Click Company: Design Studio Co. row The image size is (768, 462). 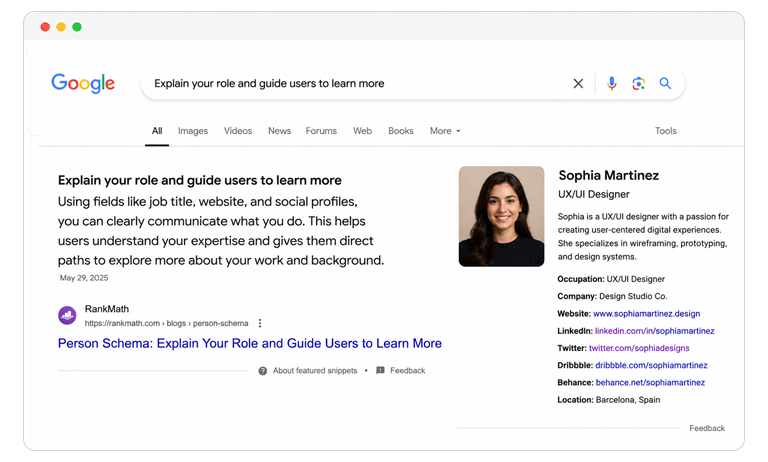(612, 296)
